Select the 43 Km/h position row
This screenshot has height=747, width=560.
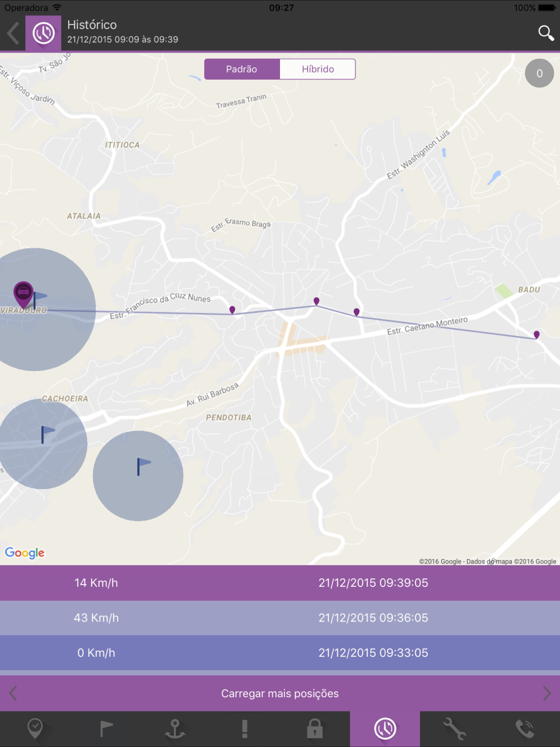[280, 618]
